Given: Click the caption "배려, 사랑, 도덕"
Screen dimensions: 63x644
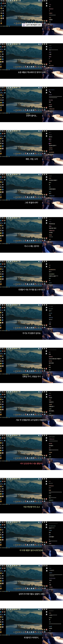Looking at the screenshot, I should pyautogui.click(x=32, y=159).
